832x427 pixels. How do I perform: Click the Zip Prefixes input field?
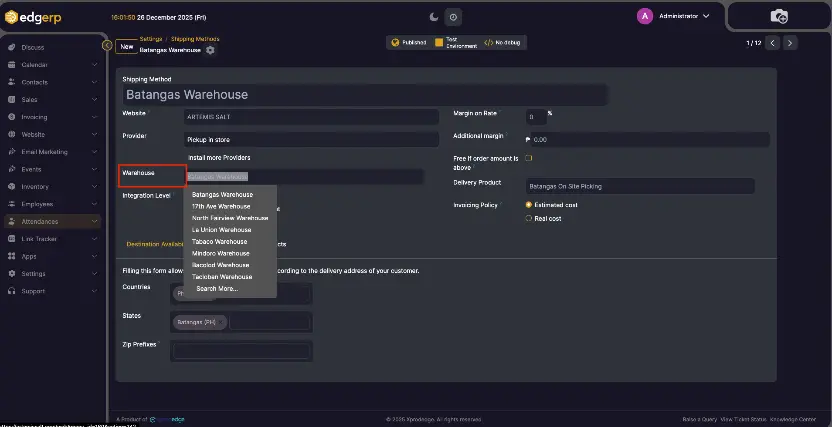[241, 351]
